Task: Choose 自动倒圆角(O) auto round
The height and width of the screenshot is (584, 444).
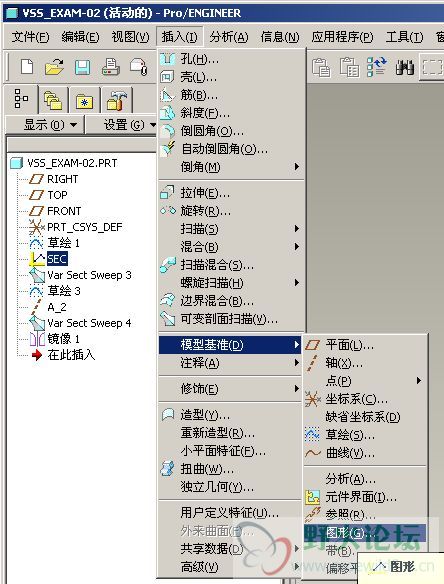Action: coord(232,149)
